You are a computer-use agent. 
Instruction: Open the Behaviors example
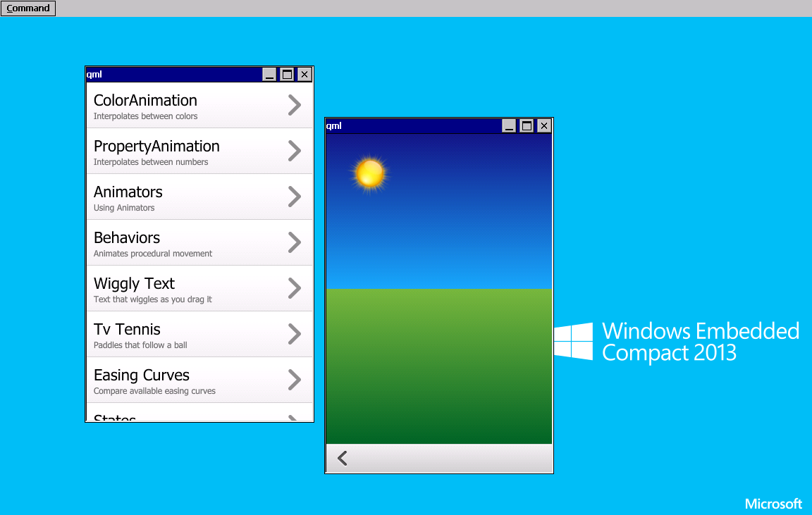(200, 243)
